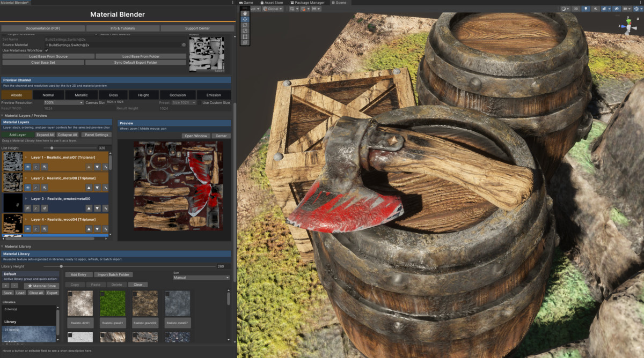Image resolution: width=644 pixels, height=358 pixels.
Task: Check the Realistic_grass01 material checkbox
Action: pyautogui.click(x=102, y=294)
